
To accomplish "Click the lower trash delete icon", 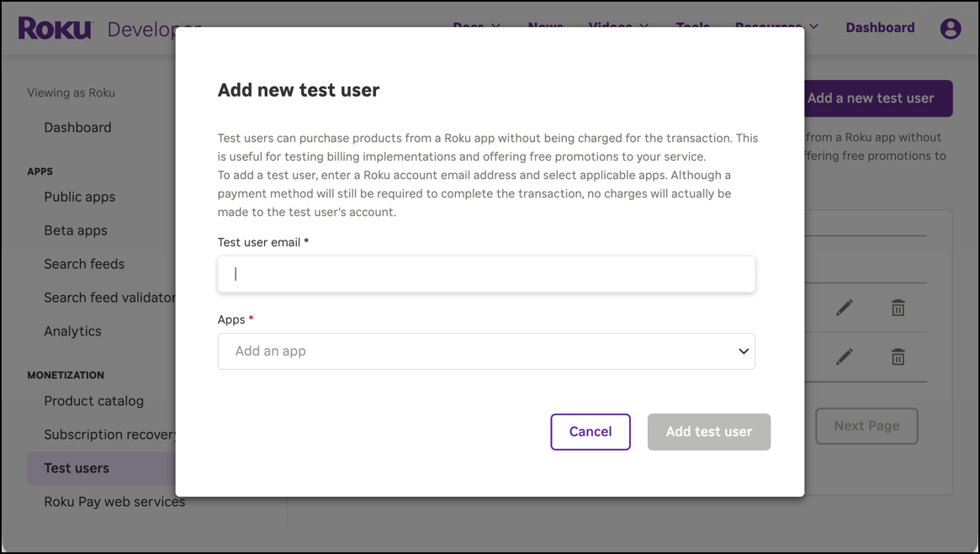I will coord(898,356).
